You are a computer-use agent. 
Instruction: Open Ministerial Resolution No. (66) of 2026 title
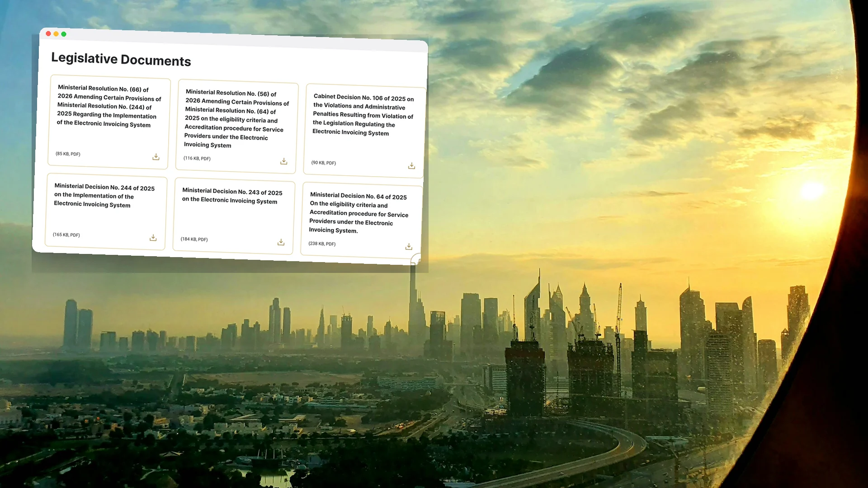pos(109,106)
